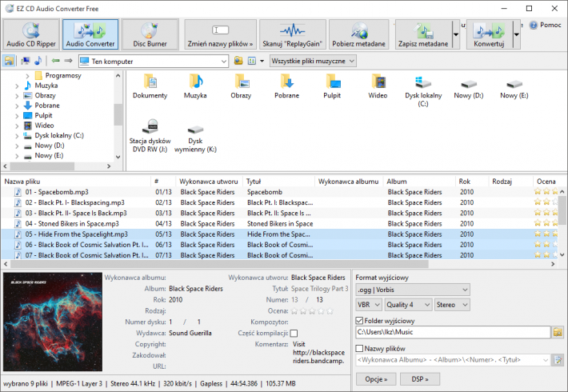The height and width of the screenshot is (392, 568).
Task: Browse for output folder icon
Action: click(x=558, y=332)
